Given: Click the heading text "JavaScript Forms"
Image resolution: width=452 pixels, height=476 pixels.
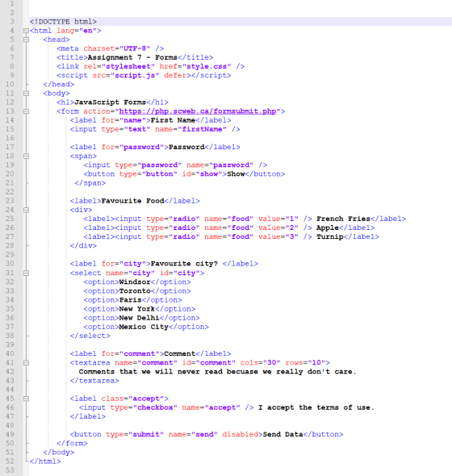Looking at the screenshot, I should [x=111, y=102].
